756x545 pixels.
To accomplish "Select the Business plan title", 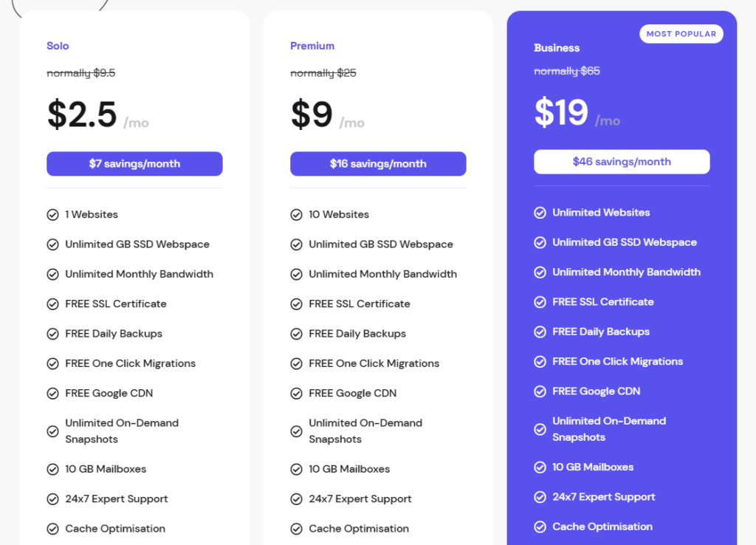I will tap(557, 48).
